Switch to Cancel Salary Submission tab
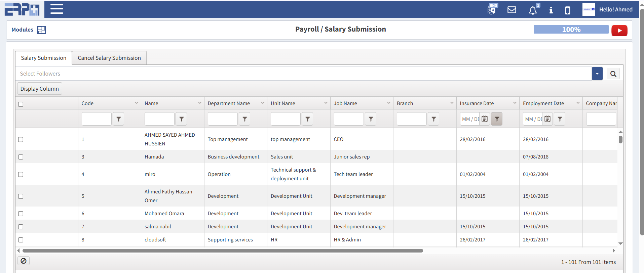The width and height of the screenshot is (644, 273). (x=109, y=58)
